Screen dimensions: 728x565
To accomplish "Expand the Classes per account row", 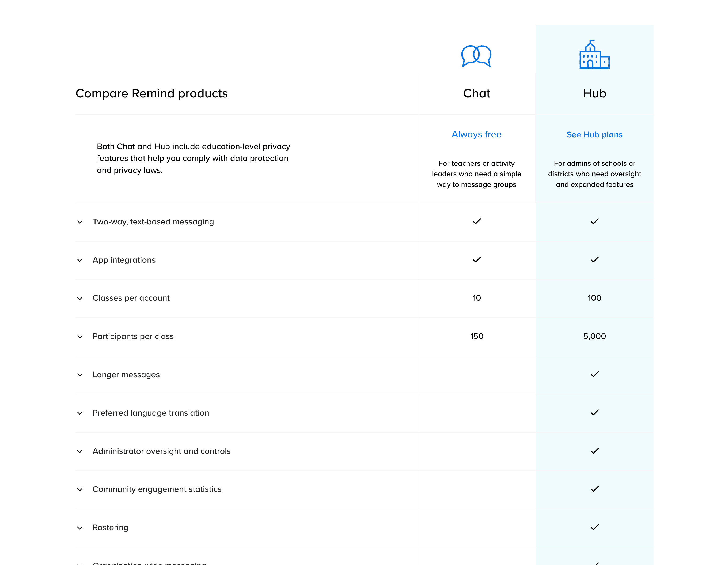I will pyautogui.click(x=80, y=299).
